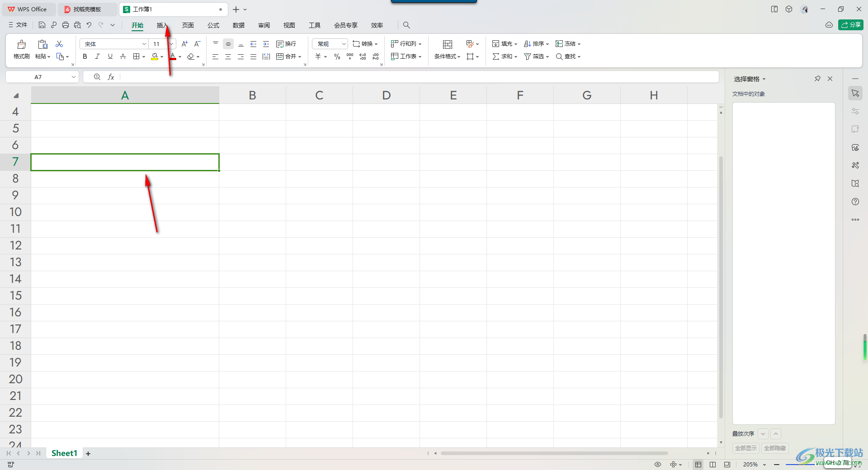Click the Save icon in quick toolbar

[x=42, y=25]
